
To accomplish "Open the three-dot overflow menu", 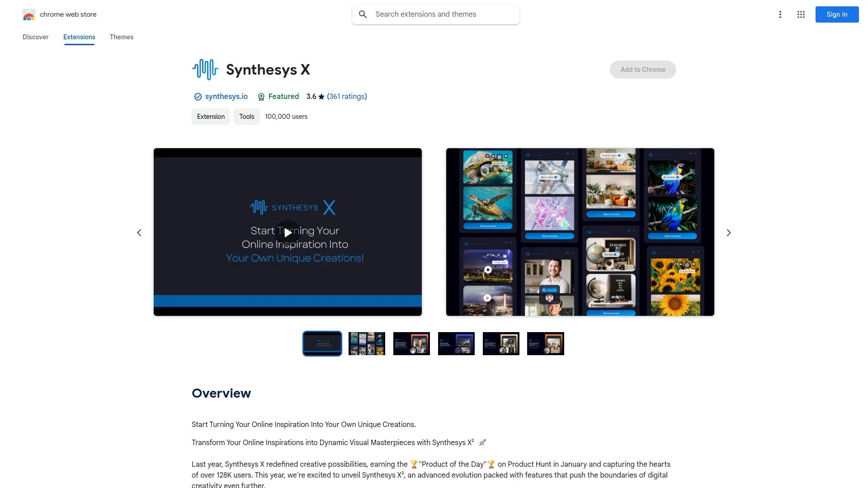I will click(x=780, y=14).
